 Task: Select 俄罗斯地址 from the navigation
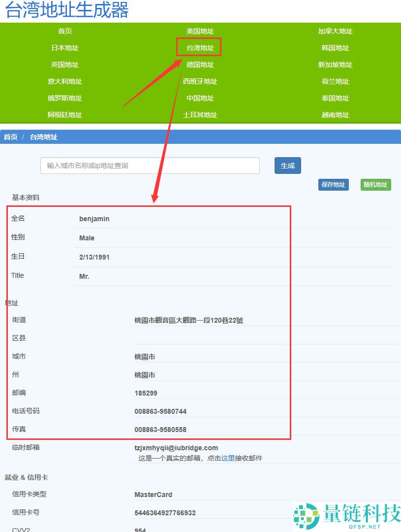pyautogui.click(x=64, y=98)
